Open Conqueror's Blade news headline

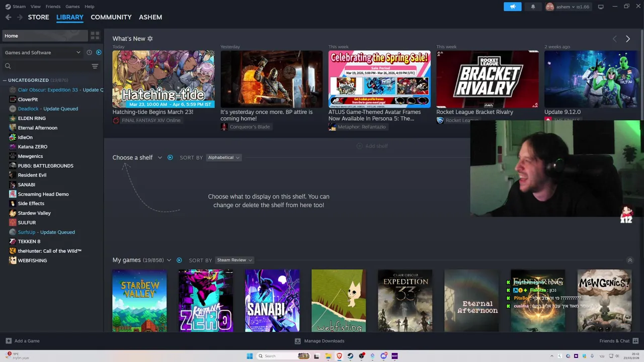click(266, 115)
